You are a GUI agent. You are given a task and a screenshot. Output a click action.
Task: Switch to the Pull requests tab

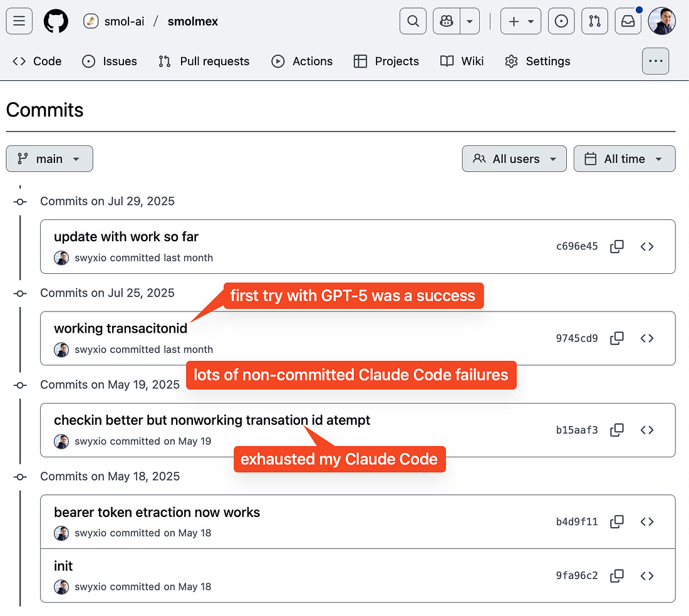(x=204, y=61)
